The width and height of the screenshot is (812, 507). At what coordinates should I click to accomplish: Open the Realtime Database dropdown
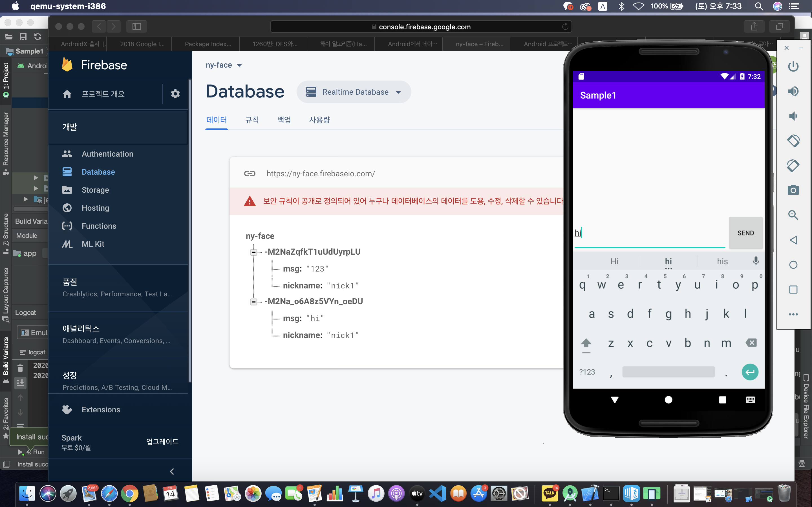coord(354,92)
